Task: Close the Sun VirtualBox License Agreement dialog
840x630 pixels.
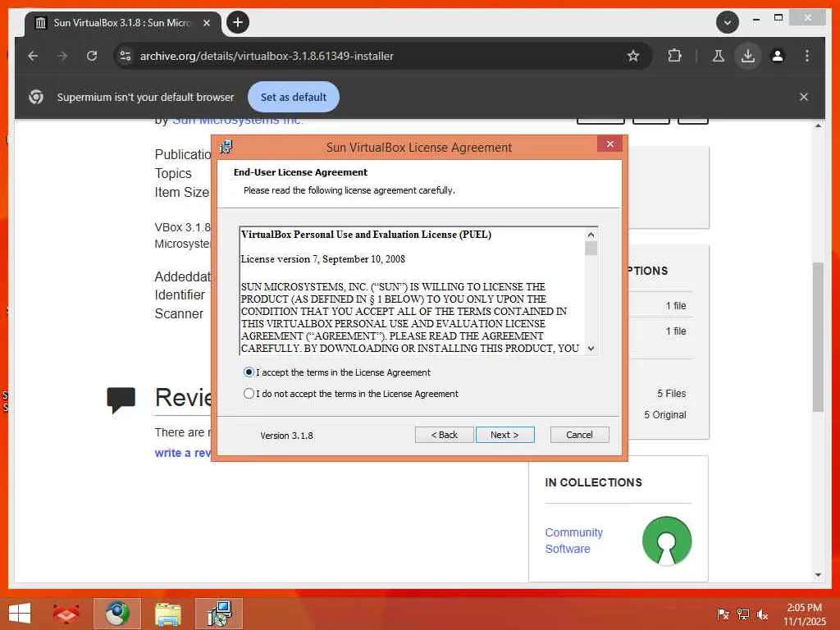Action: click(x=609, y=144)
